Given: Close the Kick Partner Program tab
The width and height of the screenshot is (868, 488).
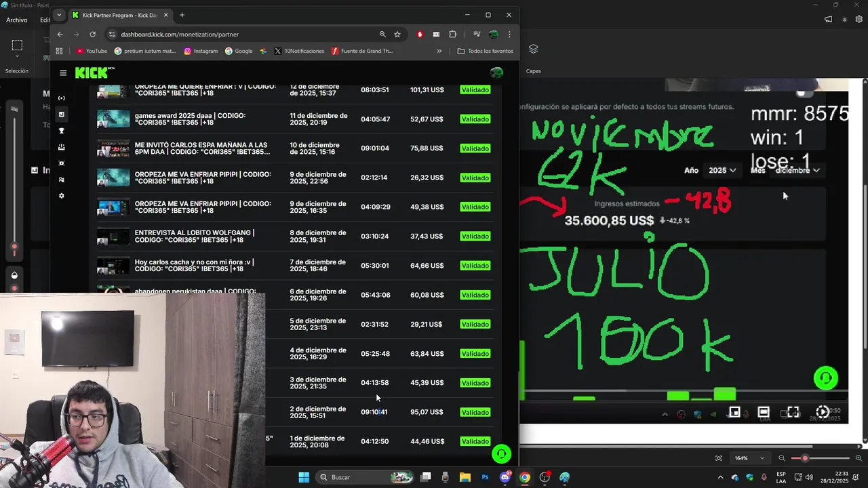Looking at the screenshot, I should click(x=165, y=15).
